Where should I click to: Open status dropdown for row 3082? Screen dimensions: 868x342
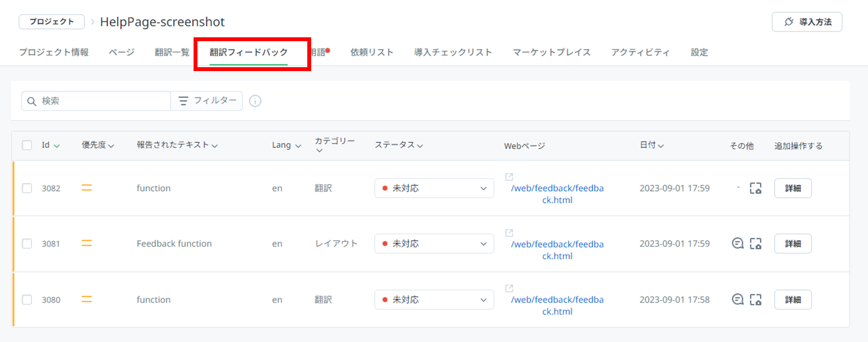tap(434, 188)
